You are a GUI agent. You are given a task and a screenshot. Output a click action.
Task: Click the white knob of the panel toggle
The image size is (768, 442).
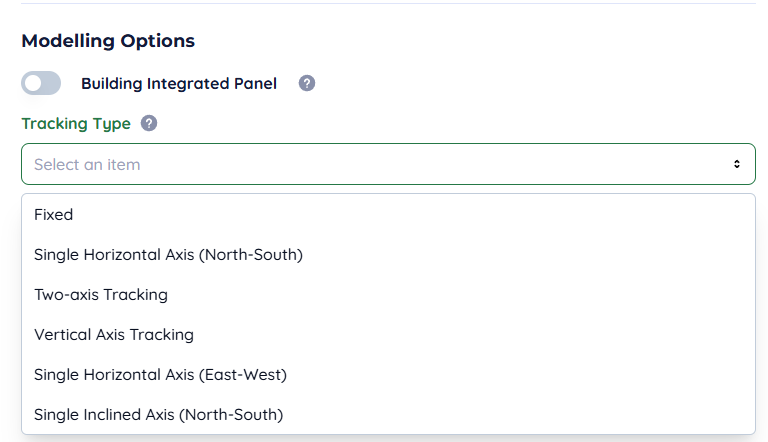[x=33, y=83]
